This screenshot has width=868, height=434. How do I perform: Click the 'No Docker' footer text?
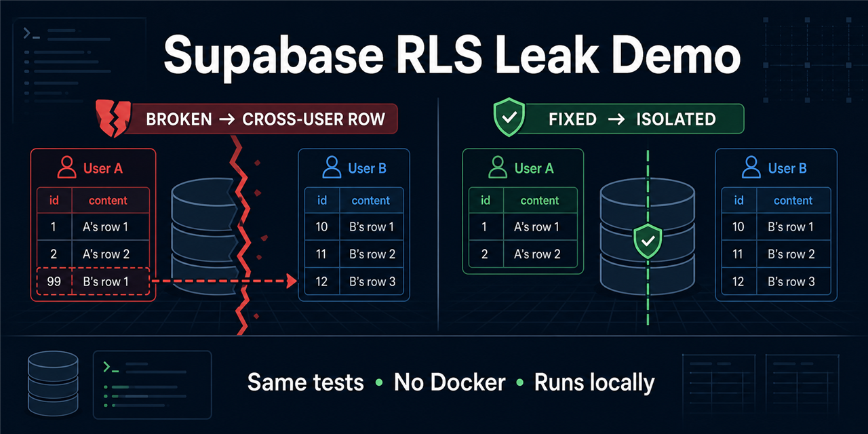coord(450,382)
